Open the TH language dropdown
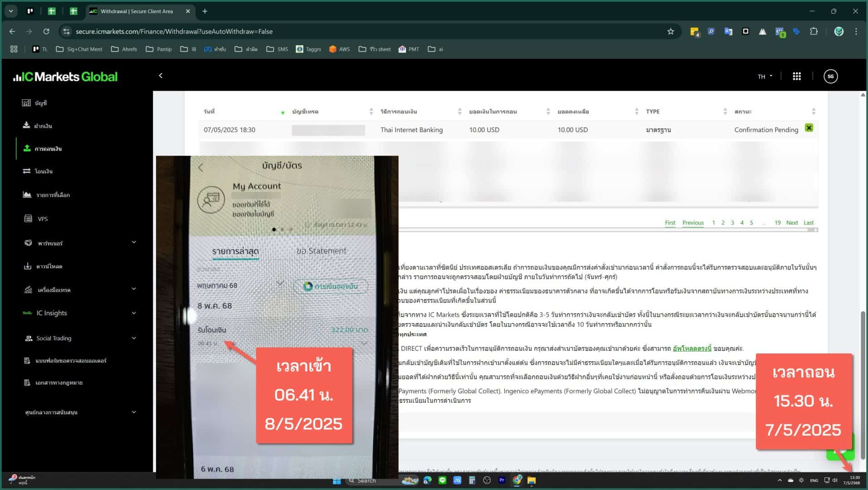The width and height of the screenshot is (868, 490). coord(765,76)
